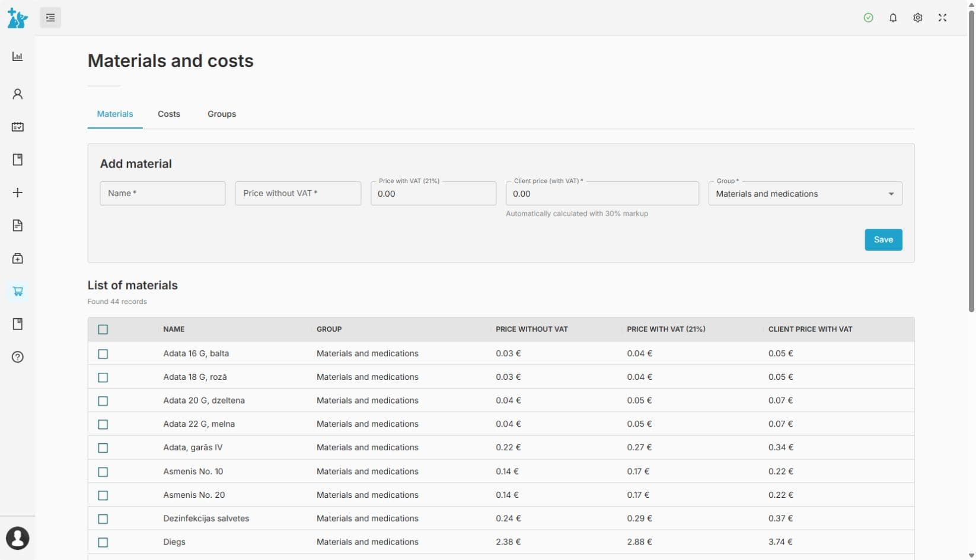
Task: Focus the Name input field
Action: pyautogui.click(x=162, y=193)
